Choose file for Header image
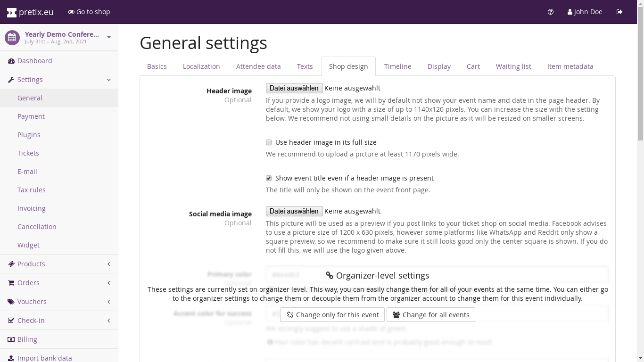The image size is (644, 362). click(294, 88)
